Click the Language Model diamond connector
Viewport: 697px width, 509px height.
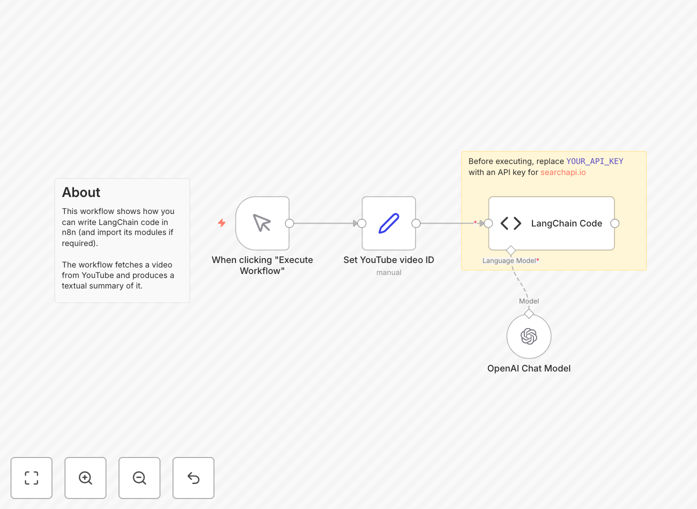[511, 250]
